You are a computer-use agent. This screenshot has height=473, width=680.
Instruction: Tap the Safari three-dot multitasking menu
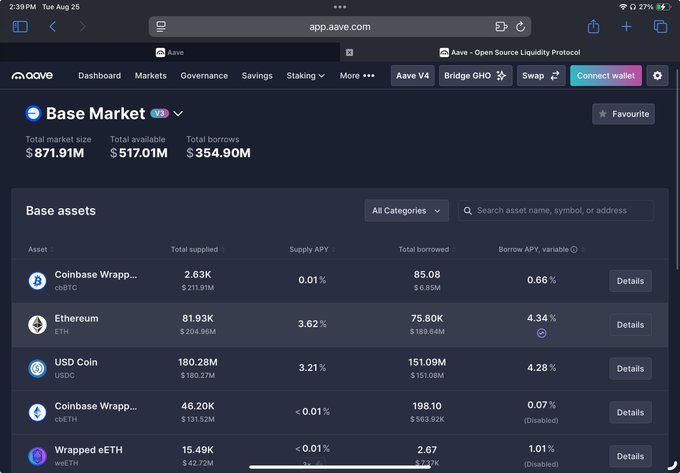click(x=340, y=7)
